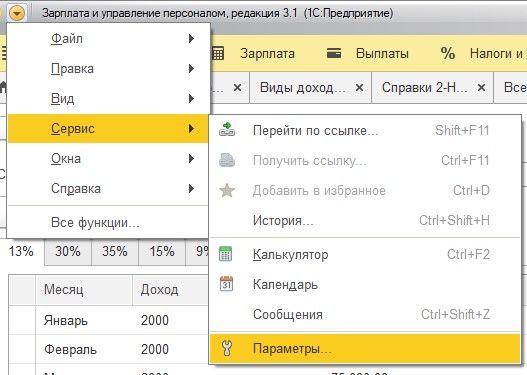Click the Календарь icon
This screenshot has width=527, height=375.
coord(226,284)
